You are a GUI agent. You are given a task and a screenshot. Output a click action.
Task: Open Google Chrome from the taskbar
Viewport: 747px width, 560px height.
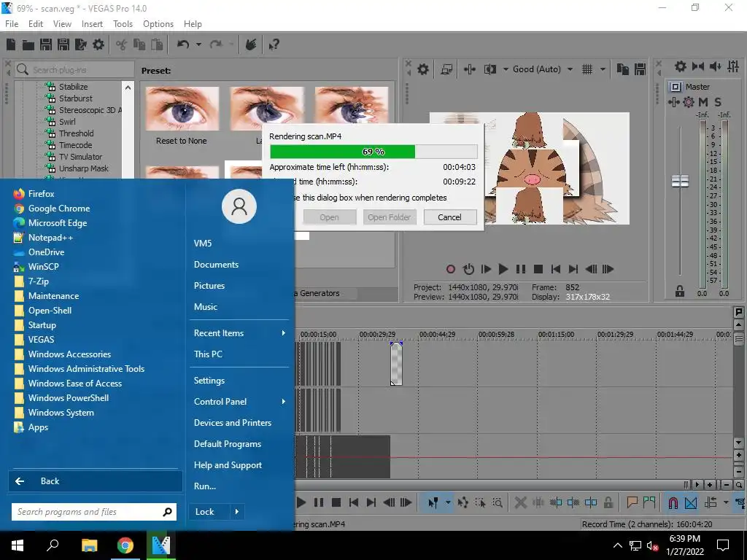tap(125, 545)
